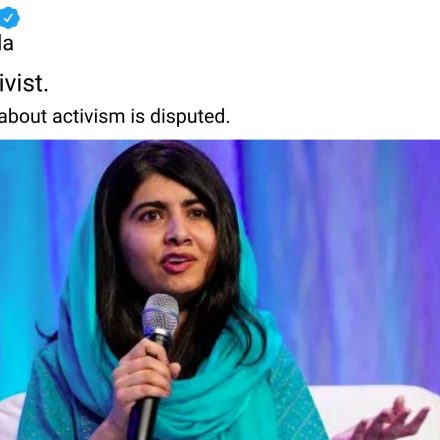Open the attached photo of woman speaking
Screen dimensions: 440x440
220,290
